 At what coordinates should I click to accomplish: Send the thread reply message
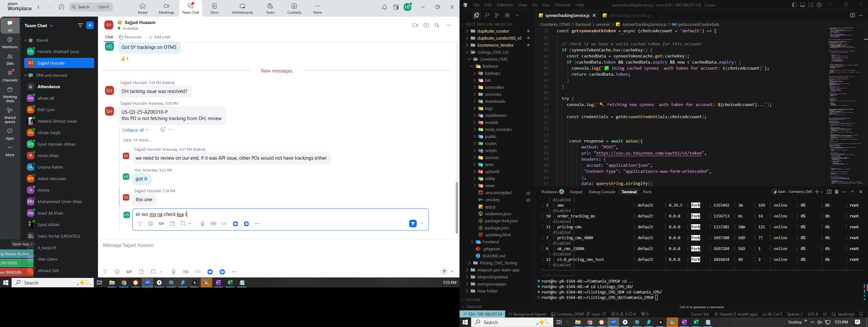pyautogui.click(x=413, y=224)
